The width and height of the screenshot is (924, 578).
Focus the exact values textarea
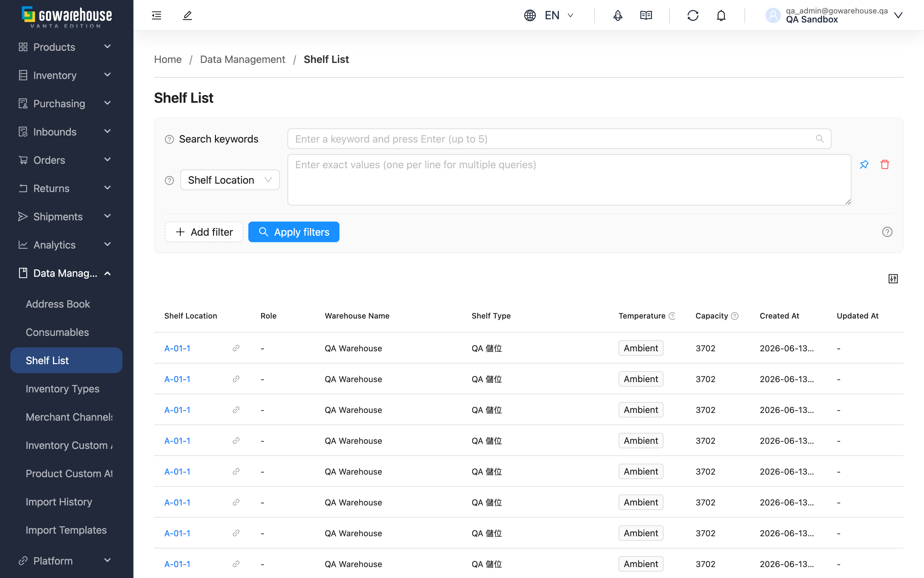[569, 180]
